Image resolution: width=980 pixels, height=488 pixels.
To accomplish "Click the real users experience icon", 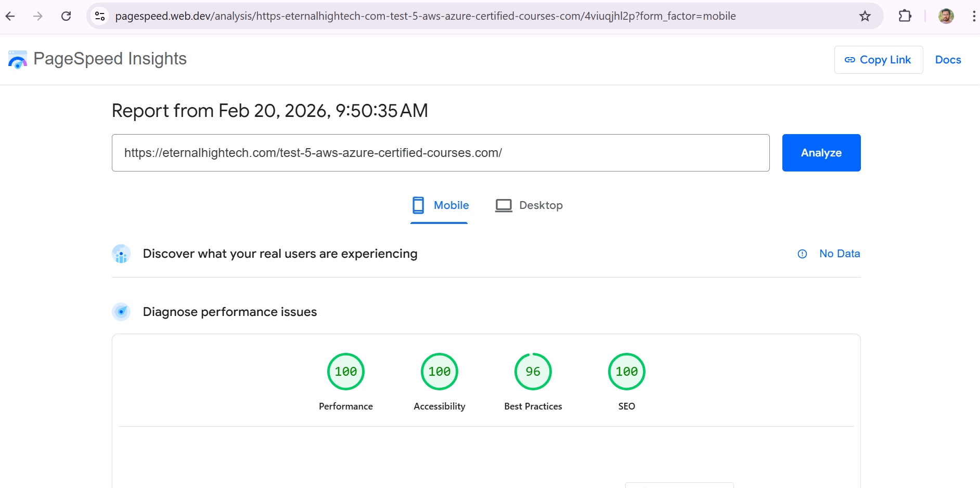I will [121, 254].
